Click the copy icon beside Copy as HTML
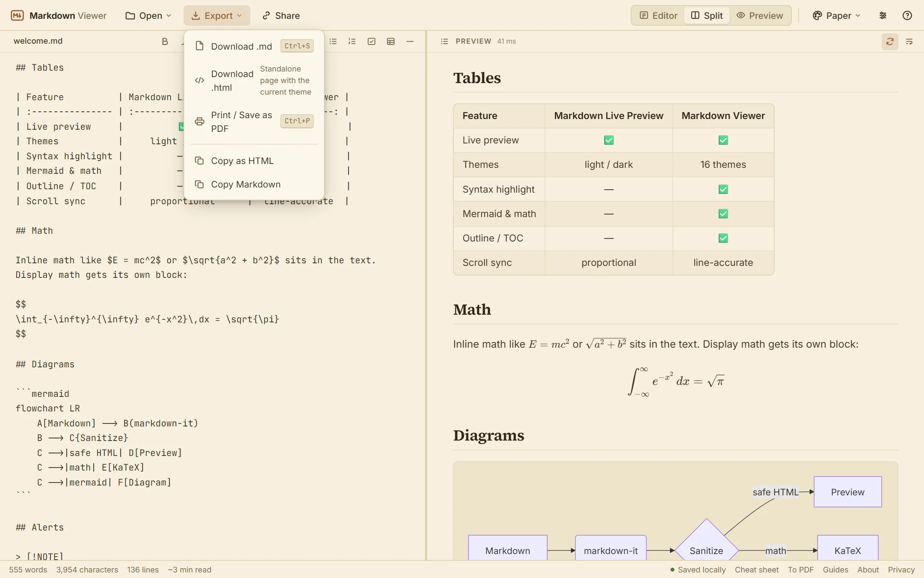The image size is (924, 578). 199,161
